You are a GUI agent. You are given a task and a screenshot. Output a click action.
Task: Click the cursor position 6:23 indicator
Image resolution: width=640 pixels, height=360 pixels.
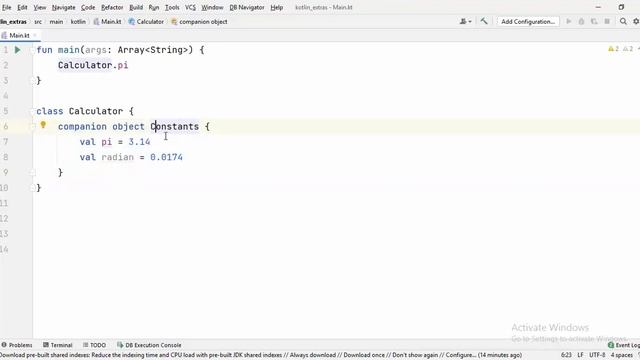point(566,355)
